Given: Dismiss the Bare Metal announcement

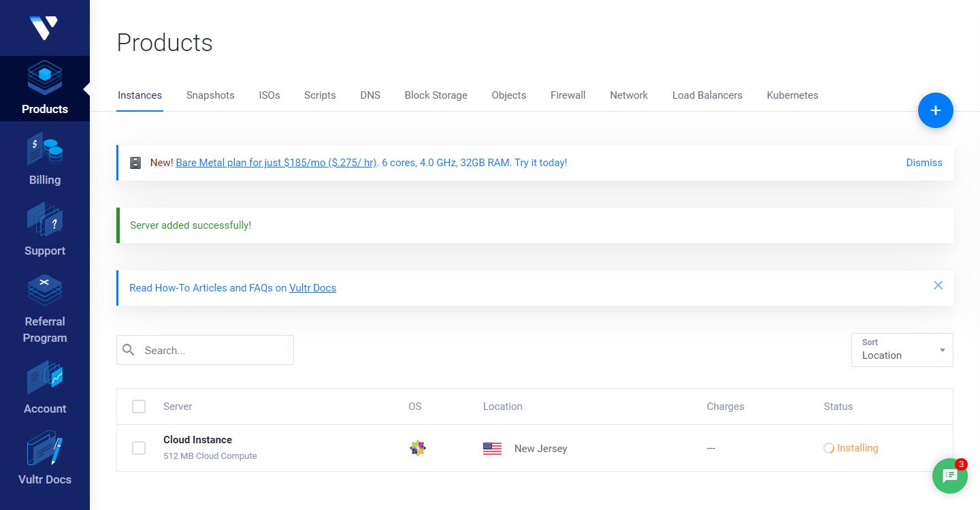Looking at the screenshot, I should click(x=924, y=163).
